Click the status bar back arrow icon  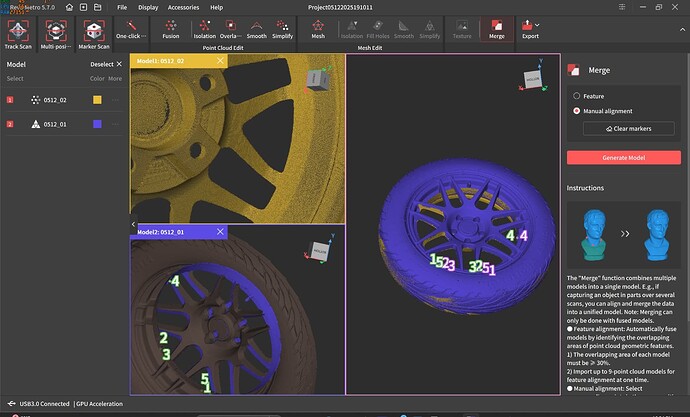pyautogui.click(x=11, y=403)
